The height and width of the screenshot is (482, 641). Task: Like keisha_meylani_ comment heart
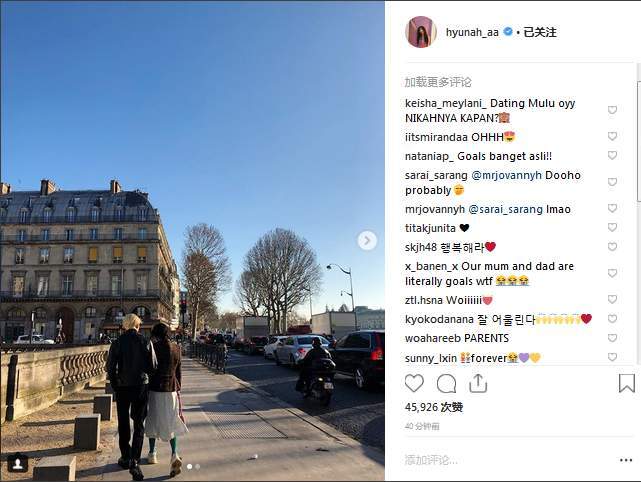click(612, 110)
